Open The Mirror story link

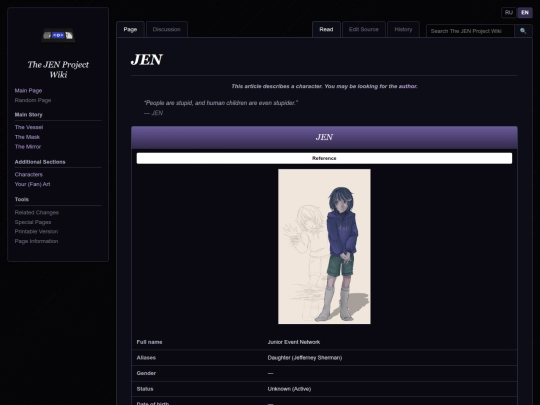coord(28,146)
